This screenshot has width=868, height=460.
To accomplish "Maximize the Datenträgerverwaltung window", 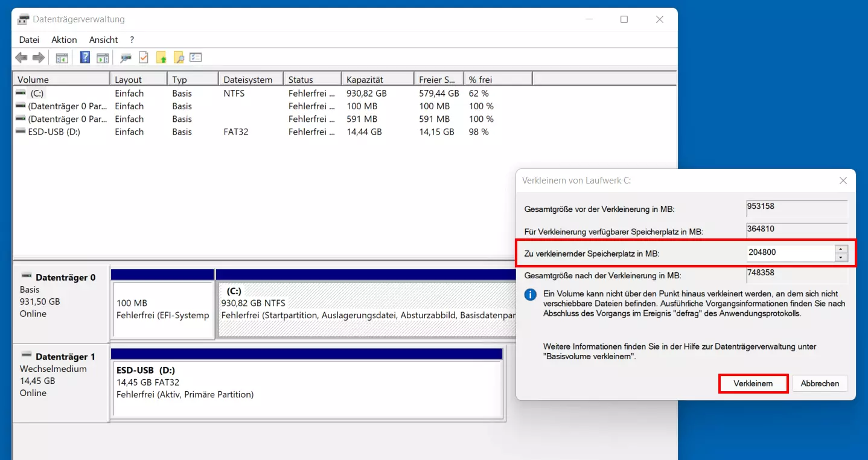I will click(x=624, y=19).
